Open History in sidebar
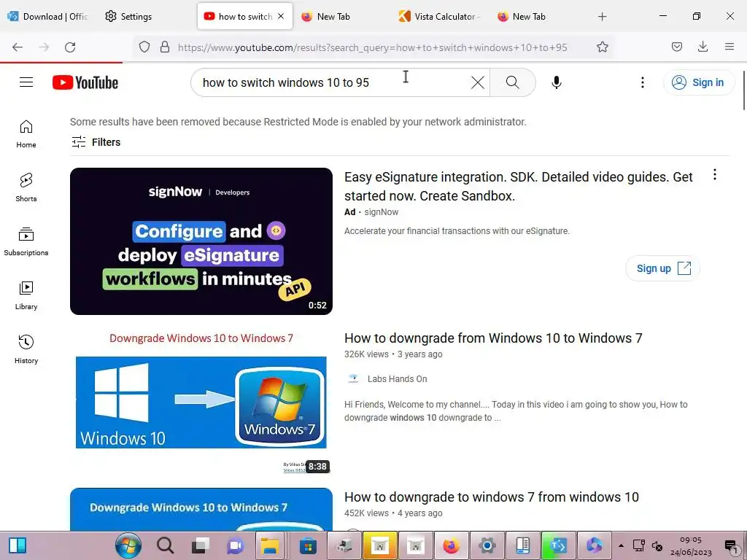Image resolution: width=747 pixels, height=560 pixels. (26, 349)
